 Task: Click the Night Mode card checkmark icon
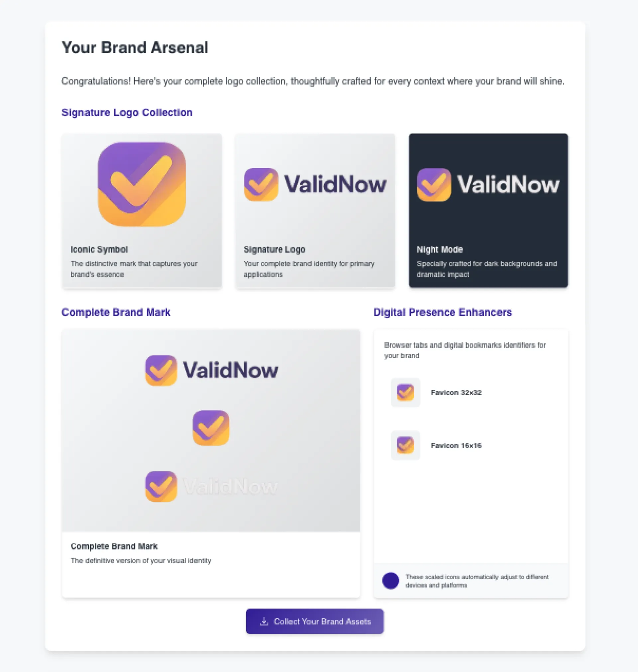434,184
